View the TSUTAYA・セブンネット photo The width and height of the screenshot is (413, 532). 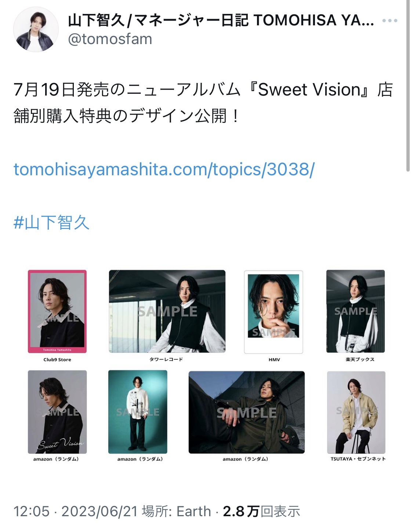coord(356,412)
